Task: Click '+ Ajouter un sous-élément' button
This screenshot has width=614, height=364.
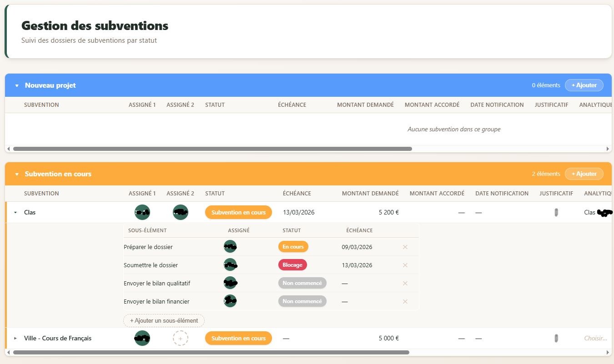Action: point(164,320)
